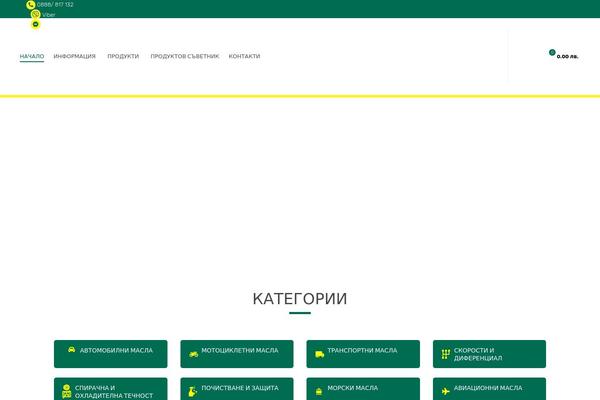This screenshot has height=400, width=600.
Task: Click the airplane icon on Авиационни масла
Action: [x=445, y=391]
